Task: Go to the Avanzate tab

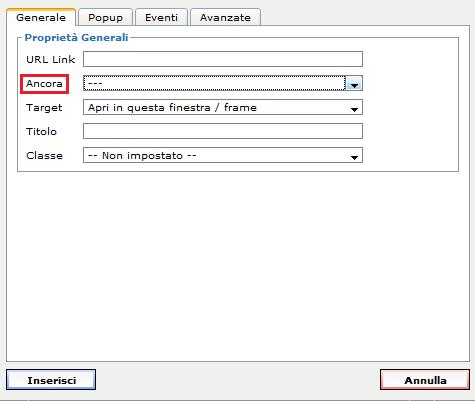Action: click(225, 17)
